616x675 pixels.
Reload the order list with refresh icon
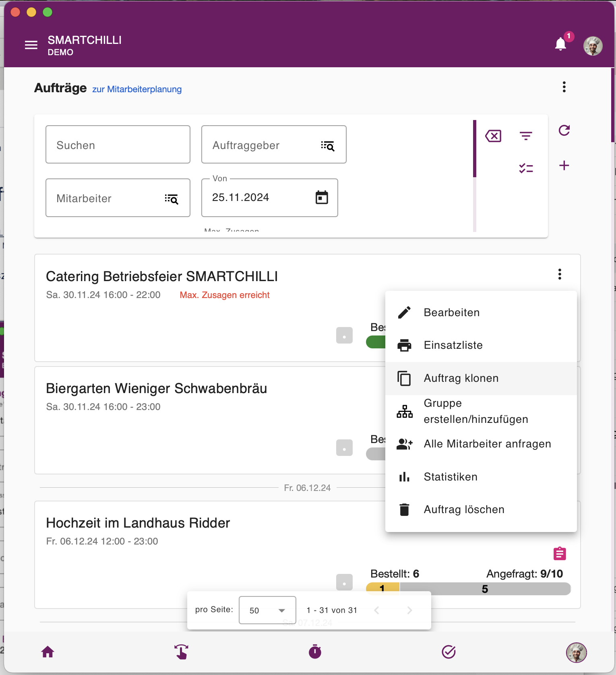pyautogui.click(x=564, y=130)
